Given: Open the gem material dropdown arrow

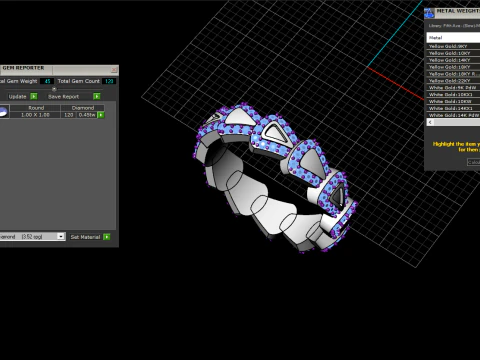Looking at the screenshot, I should tap(60, 236).
